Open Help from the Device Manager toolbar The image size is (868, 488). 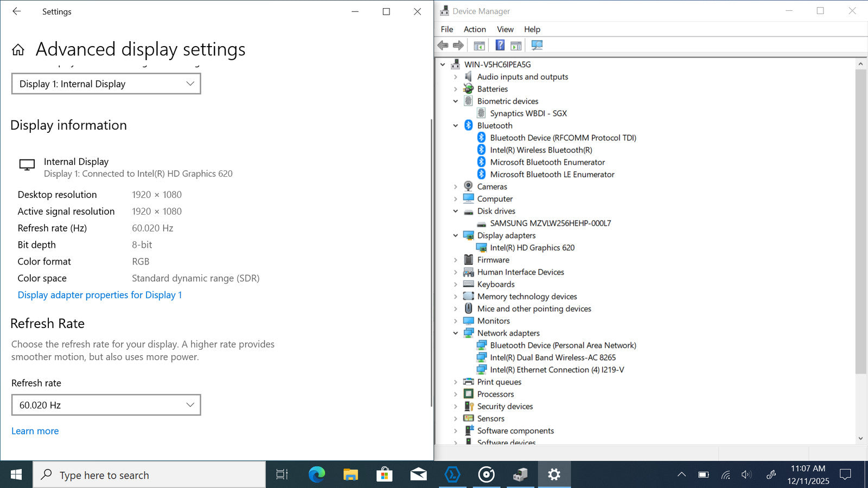pos(500,46)
